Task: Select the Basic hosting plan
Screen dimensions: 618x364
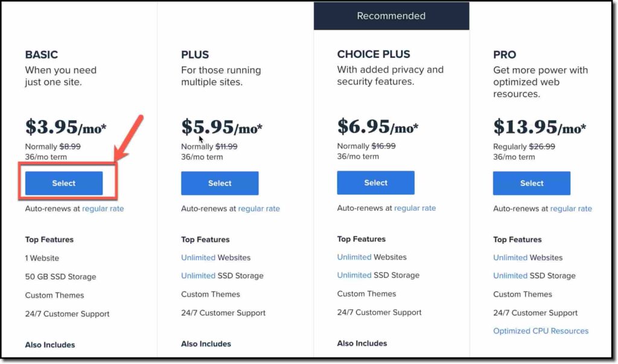Action: pyautogui.click(x=64, y=183)
